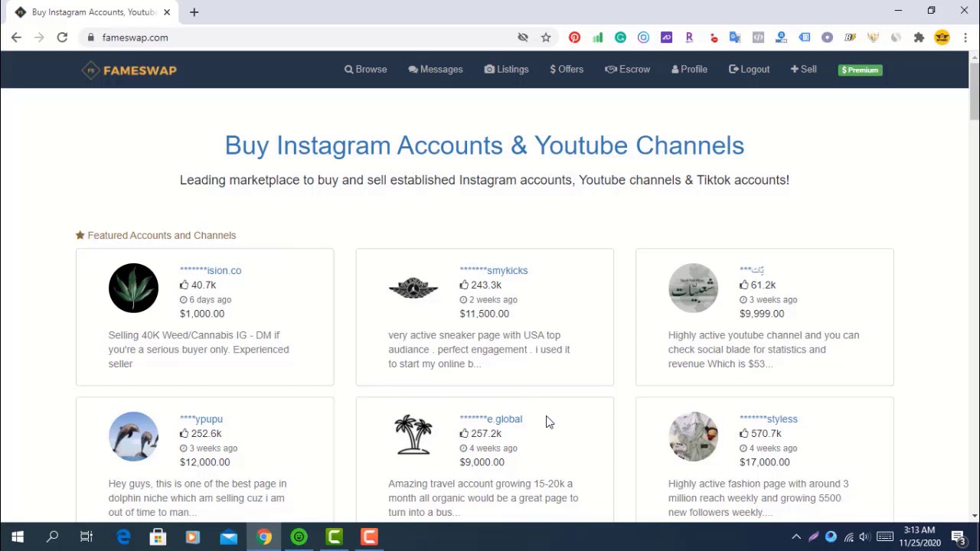The image size is (980, 551).
Task: Click the Logout link
Action: pos(749,69)
